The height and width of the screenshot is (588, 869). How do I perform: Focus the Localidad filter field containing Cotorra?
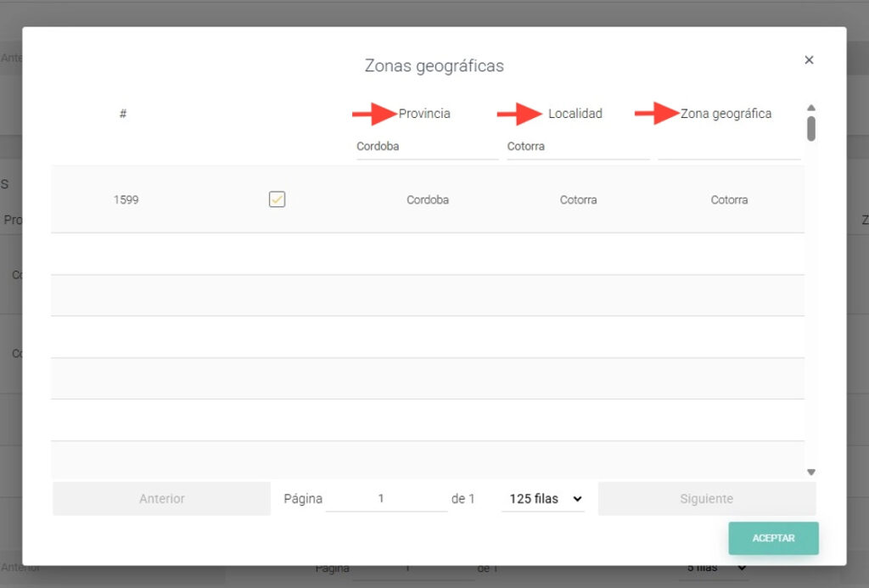pyautogui.click(x=578, y=147)
